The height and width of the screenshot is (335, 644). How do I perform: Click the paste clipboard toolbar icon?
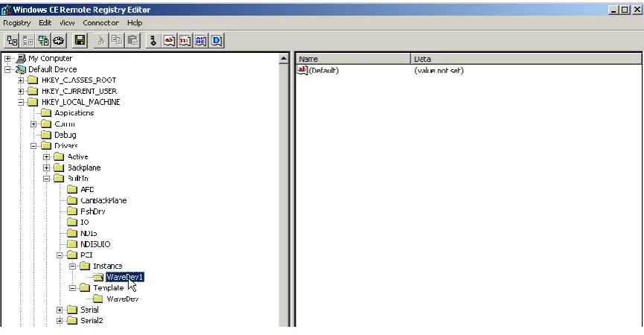tap(133, 40)
